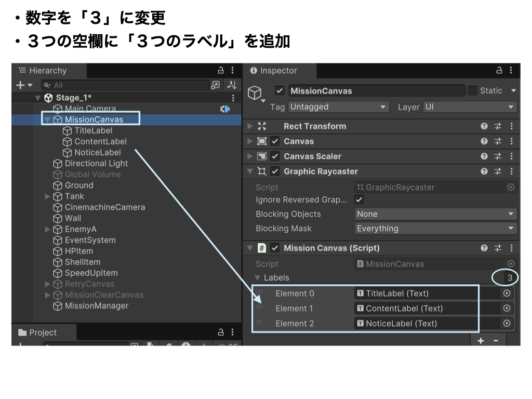Click minus button to remove Labels element
The width and height of the screenshot is (532, 399).
tap(496, 341)
